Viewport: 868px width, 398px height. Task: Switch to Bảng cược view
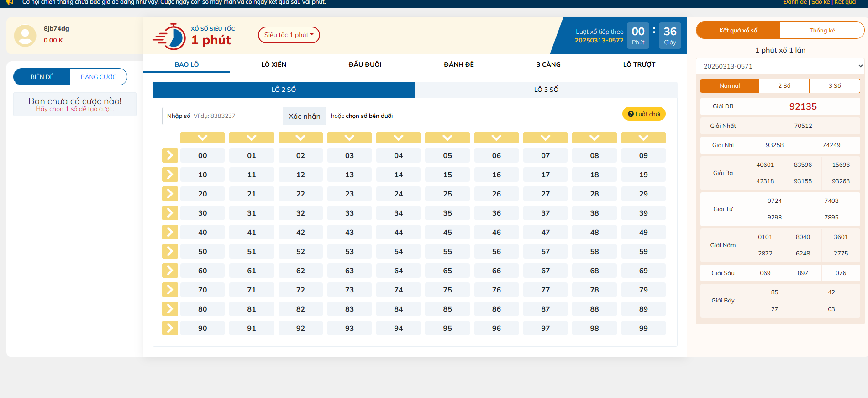(x=99, y=77)
